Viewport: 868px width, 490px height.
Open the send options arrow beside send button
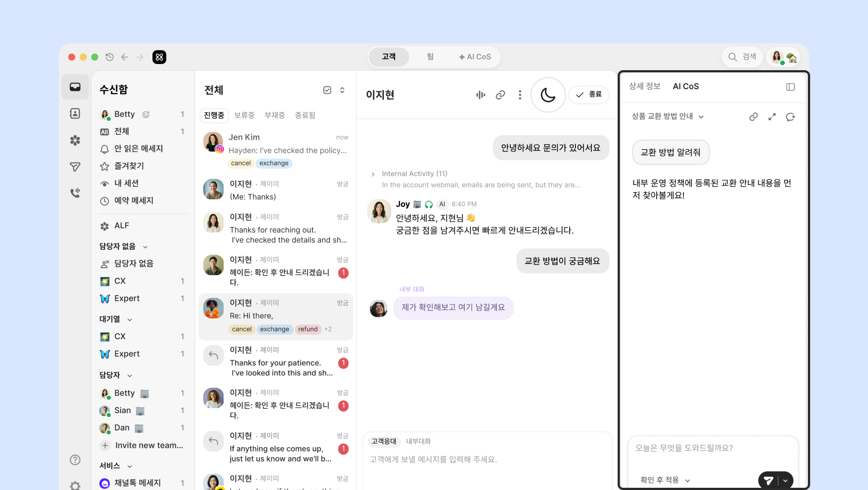click(x=786, y=481)
